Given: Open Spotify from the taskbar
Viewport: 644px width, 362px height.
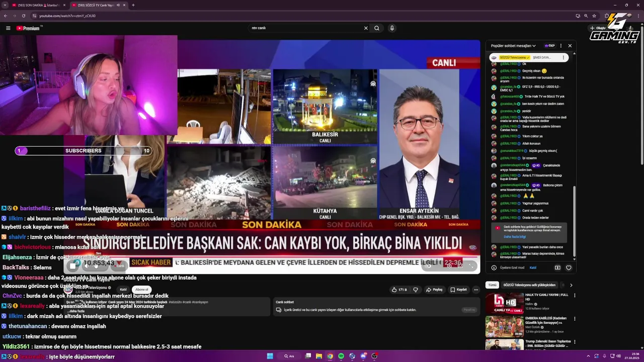Looking at the screenshot, I should (x=341, y=356).
